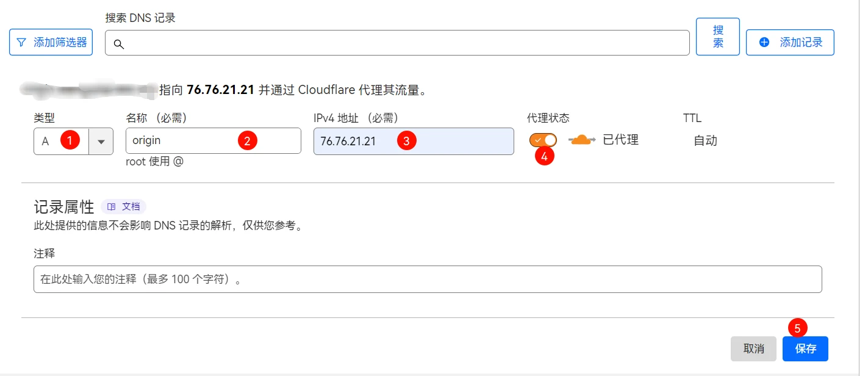Click the 已代理 status label
This screenshot has height=376, width=868.
pyautogui.click(x=620, y=140)
